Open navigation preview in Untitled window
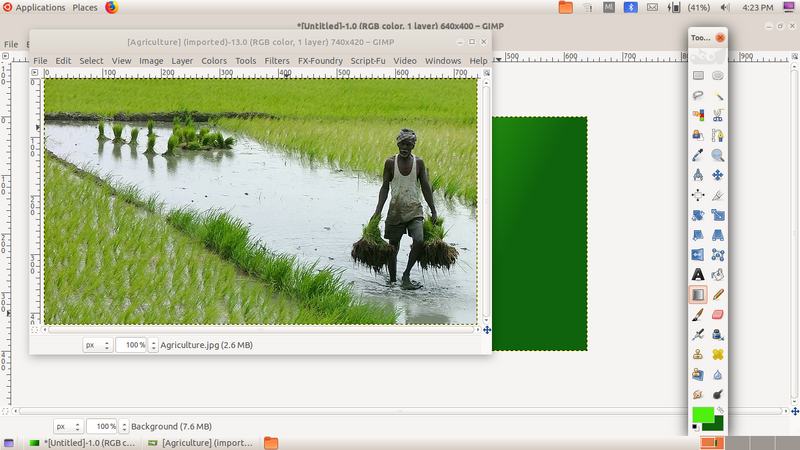The width and height of the screenshot is (800, 450). tap(795, 411)
